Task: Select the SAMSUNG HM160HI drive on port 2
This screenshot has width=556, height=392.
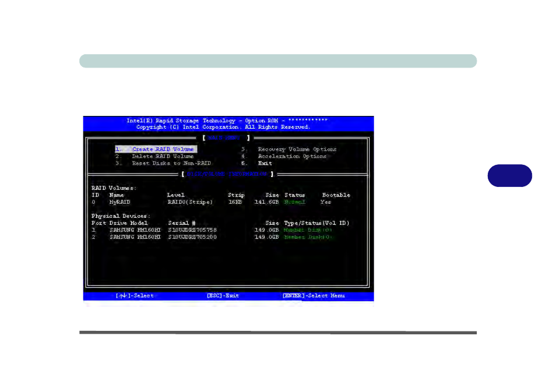Action: coord(135,236)
